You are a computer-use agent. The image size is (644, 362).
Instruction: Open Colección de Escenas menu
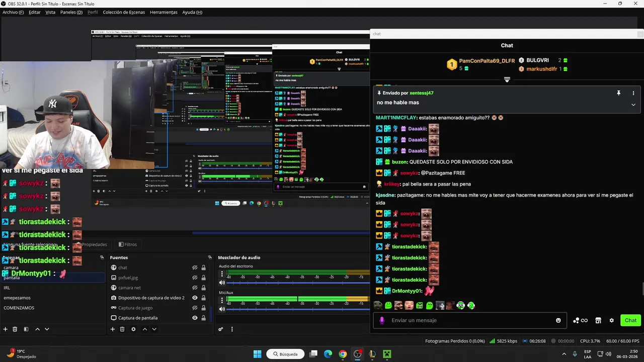[x=124, y=12]
